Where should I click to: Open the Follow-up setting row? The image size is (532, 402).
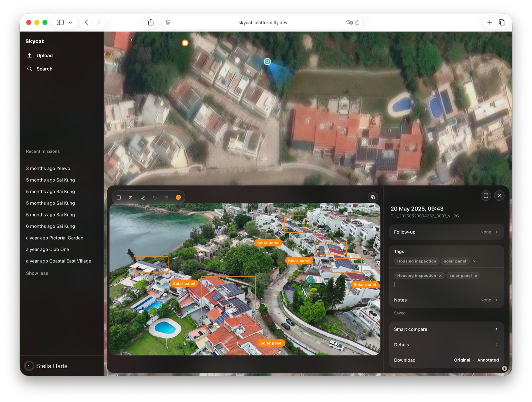(446, 232)
